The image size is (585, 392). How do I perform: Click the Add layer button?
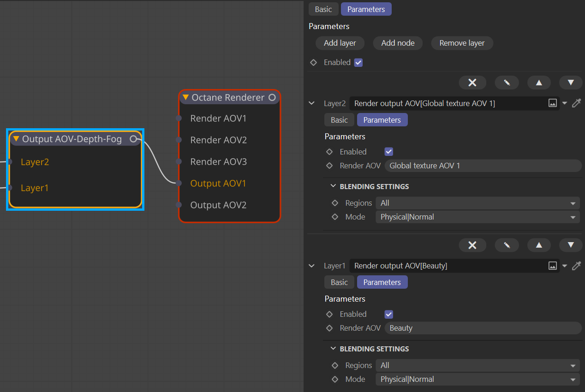pos(340,43)
